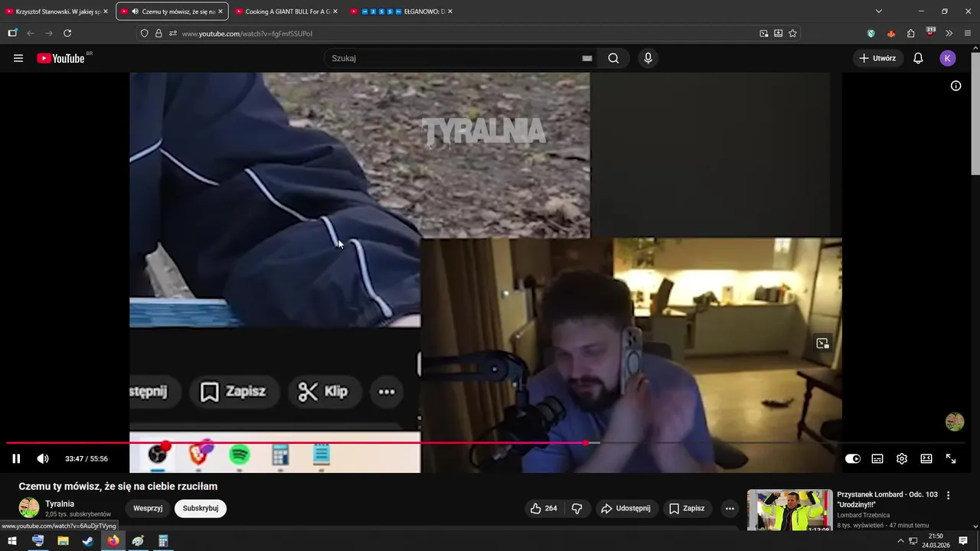Image resolution: width=980 pixels, height=551 pixels.
Task: Click the tracking protection shield icon
Action: [x=144, y=33]
